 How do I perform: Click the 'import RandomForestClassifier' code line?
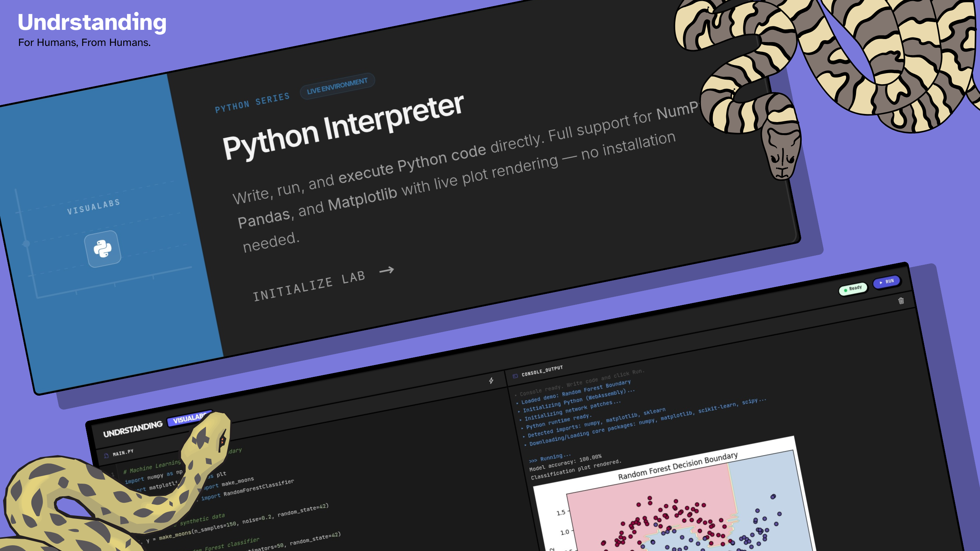(x=247, y=489)
